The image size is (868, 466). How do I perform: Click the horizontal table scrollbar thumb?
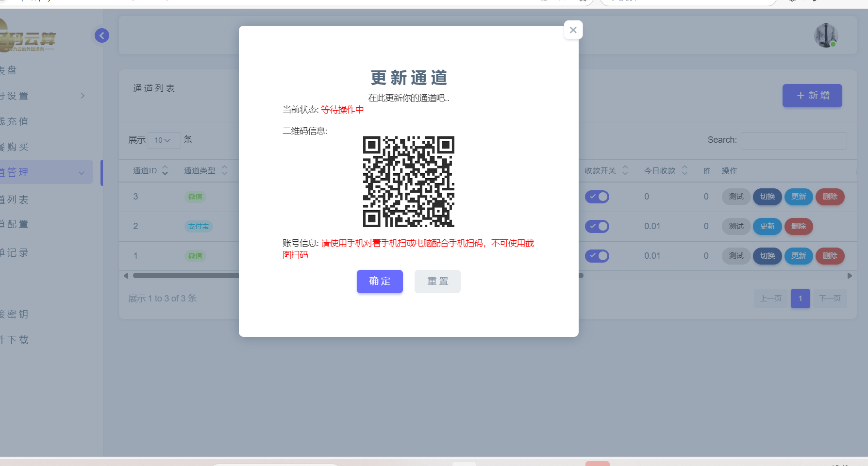pos(358,276)
